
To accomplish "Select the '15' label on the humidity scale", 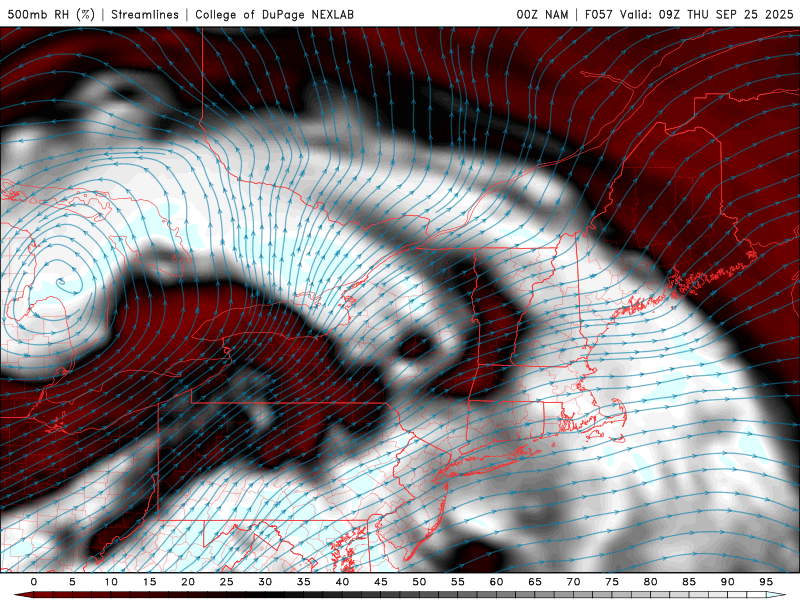I will click(149, 582).
